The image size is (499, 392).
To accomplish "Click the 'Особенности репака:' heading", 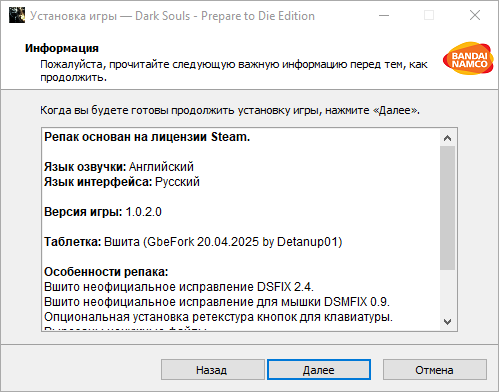I will [106, 272].
